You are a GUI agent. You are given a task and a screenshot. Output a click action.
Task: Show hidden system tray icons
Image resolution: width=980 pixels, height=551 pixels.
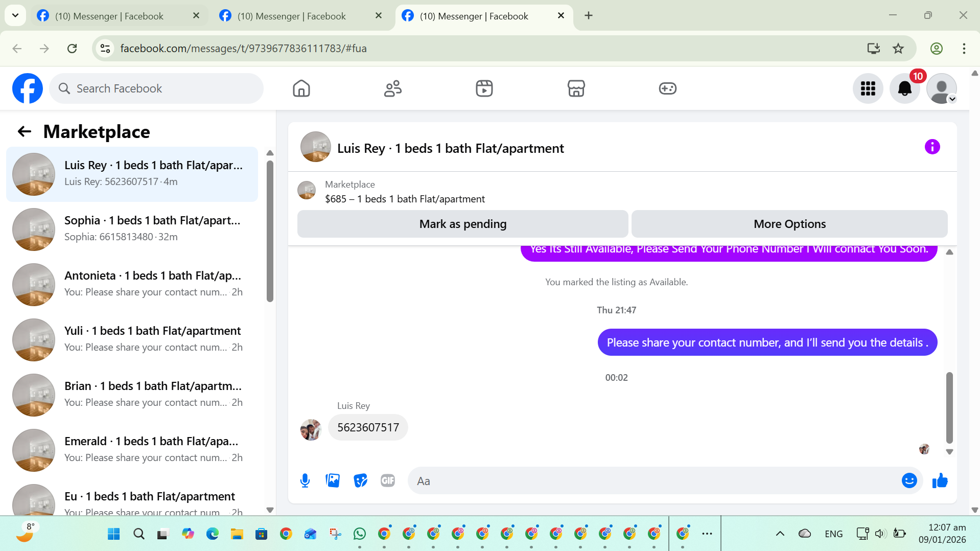780,534
